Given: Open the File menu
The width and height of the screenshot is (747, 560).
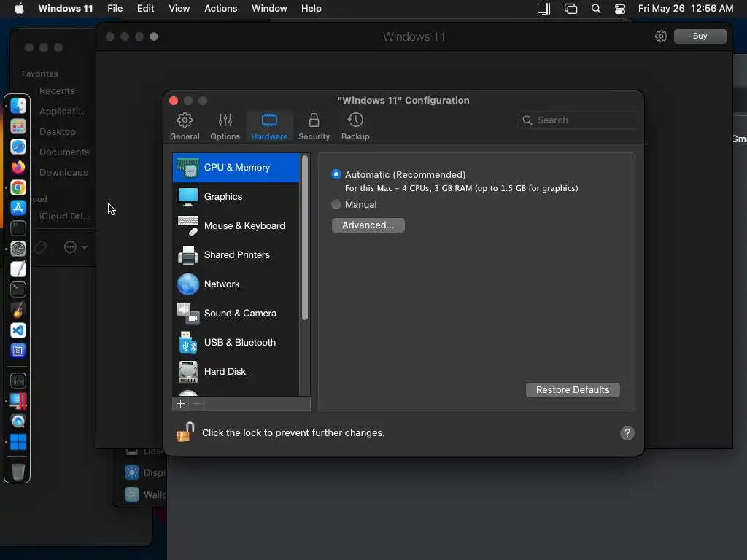Looking at the screenshot, I should click(x=115, y=9).
